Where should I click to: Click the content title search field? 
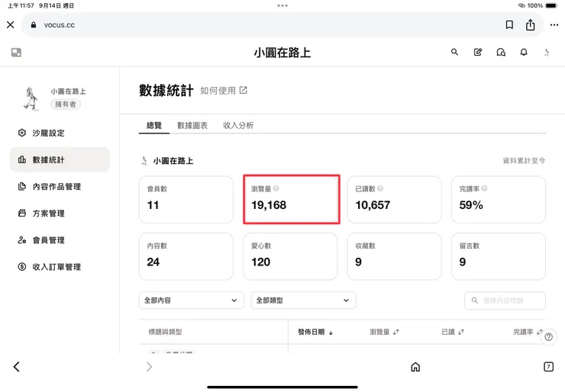point(505,300)
